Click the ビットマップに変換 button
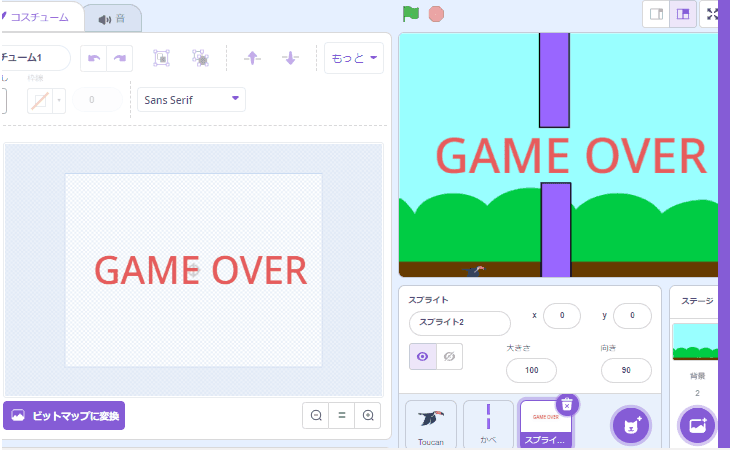 click(x=64, y=415)
